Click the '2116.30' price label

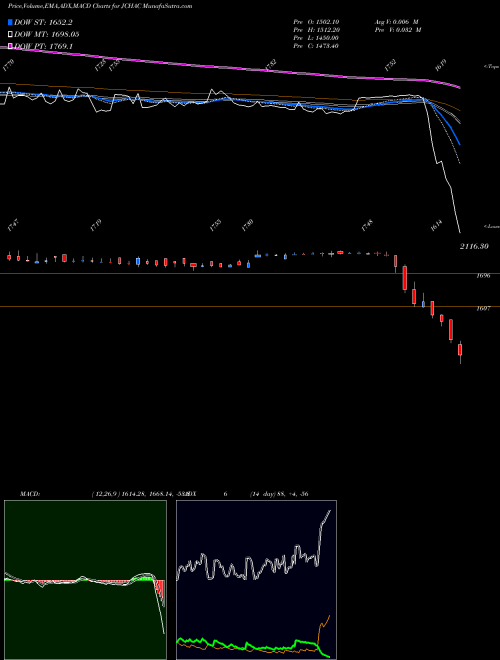[x=474, y=246]
